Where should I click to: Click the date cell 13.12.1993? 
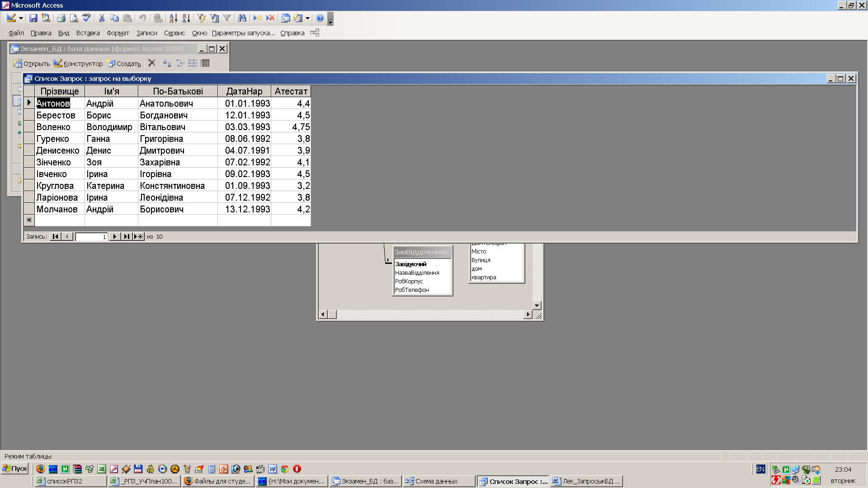click(245, 209)
